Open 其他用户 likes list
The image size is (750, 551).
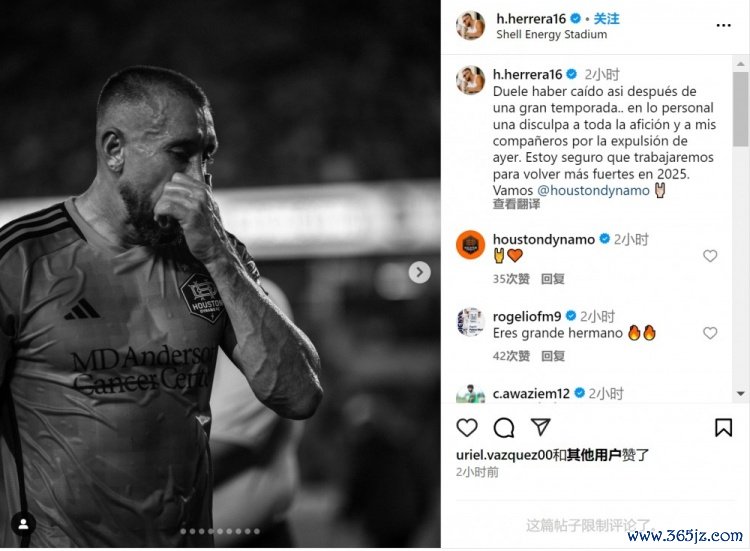tap(594, 455)
